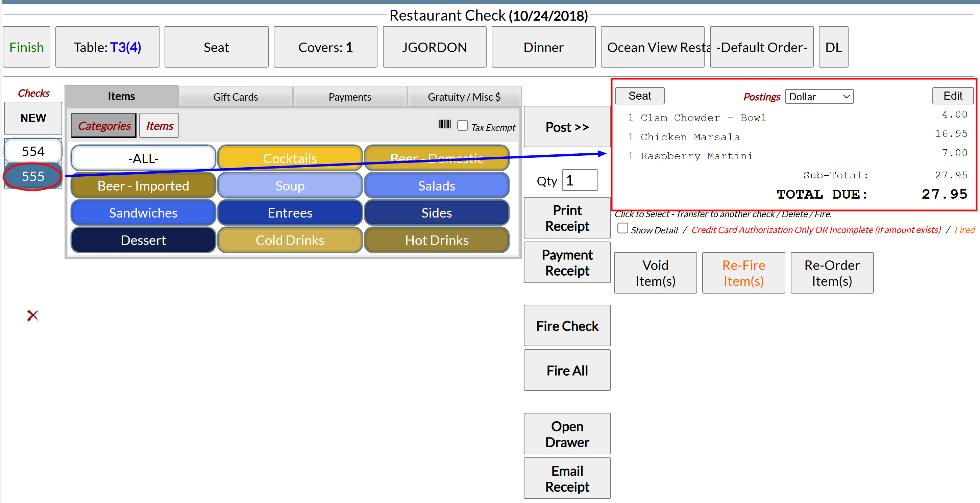Click the Email Receipt button

[567, 478]
